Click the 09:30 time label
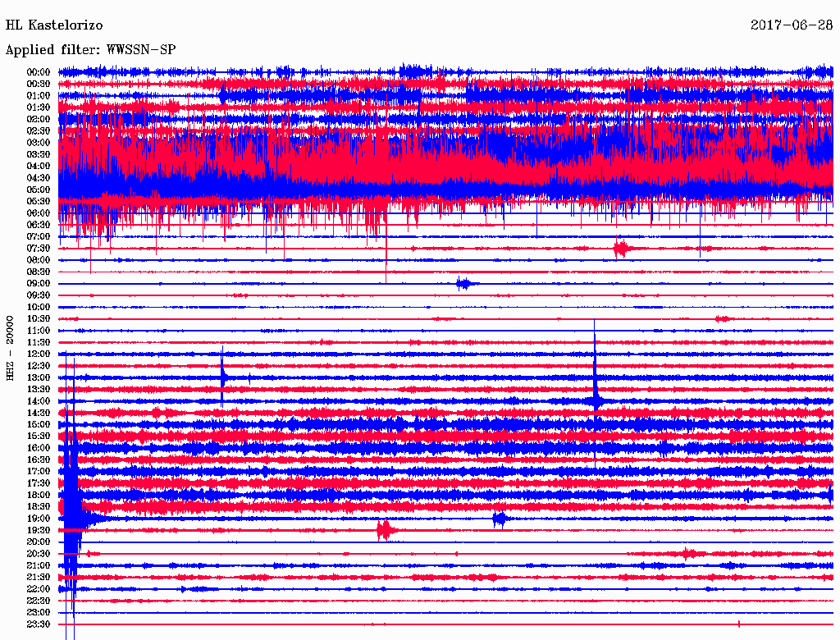Screen dimensions: 840x640 pos(39,295)
